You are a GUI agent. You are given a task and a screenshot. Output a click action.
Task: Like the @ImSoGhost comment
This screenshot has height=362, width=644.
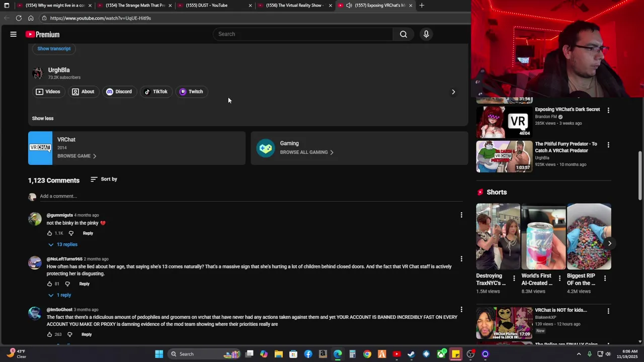(x=49, y=334)
